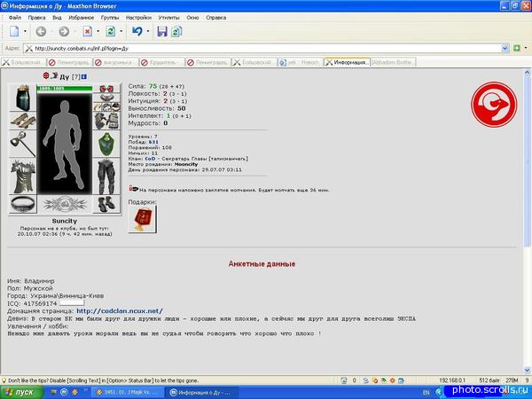This screenshot has height=399, width=532.
Task: Click the green Go button
Action: pyautogui.click(x=516, y=49)
